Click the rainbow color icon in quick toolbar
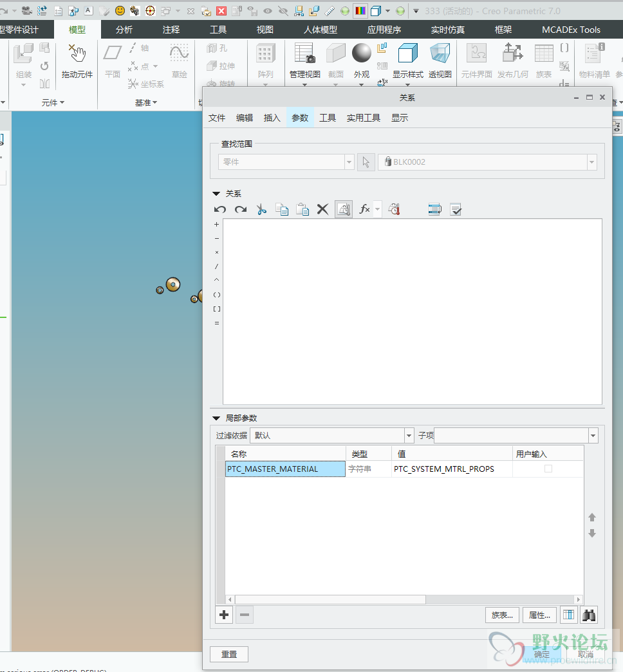This screenshot has height=672, width=623. (361, 11)
